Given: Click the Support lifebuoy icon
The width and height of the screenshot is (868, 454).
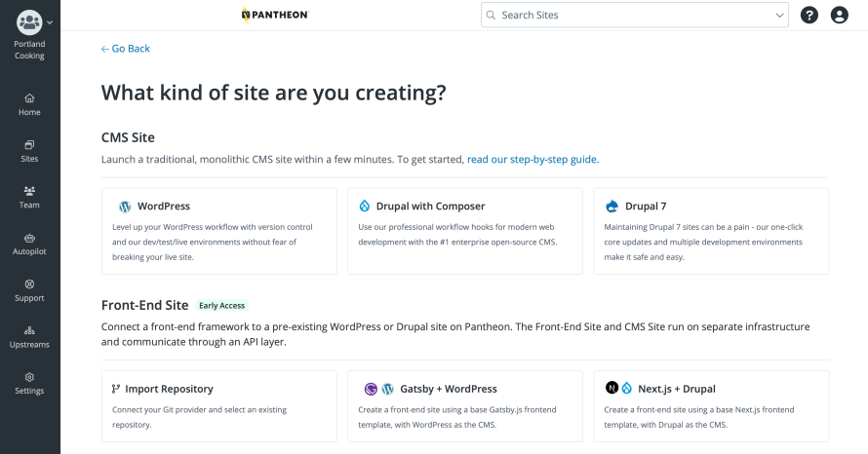Looking at the screenshot, I should [x=29, y=284].
